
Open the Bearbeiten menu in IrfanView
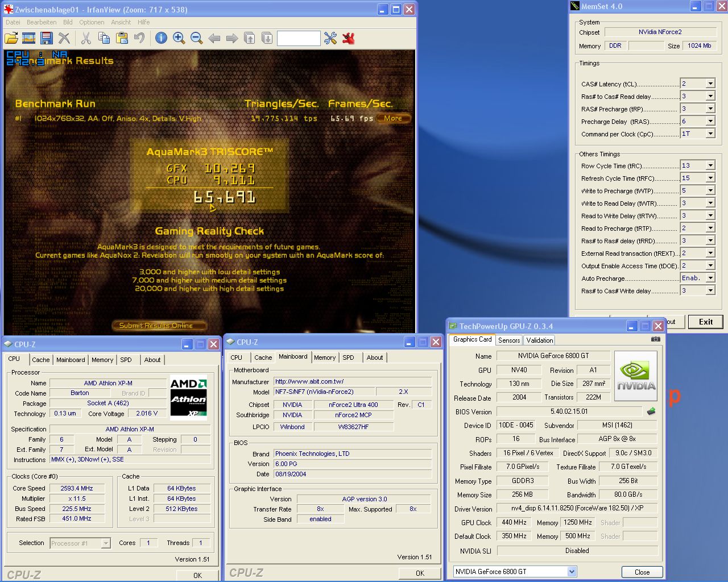(x=42, y=22)
